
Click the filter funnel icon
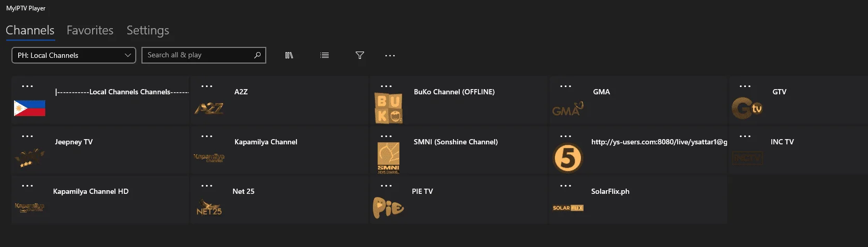pyautogui.click(x=359, y=55)
